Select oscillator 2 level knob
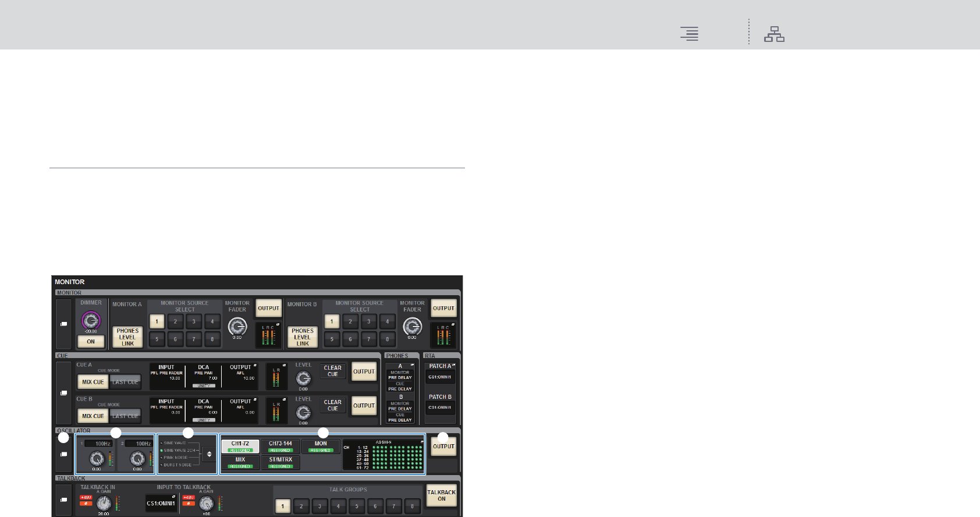The width and height of the screenshot is (980, 517). point(137,459)
